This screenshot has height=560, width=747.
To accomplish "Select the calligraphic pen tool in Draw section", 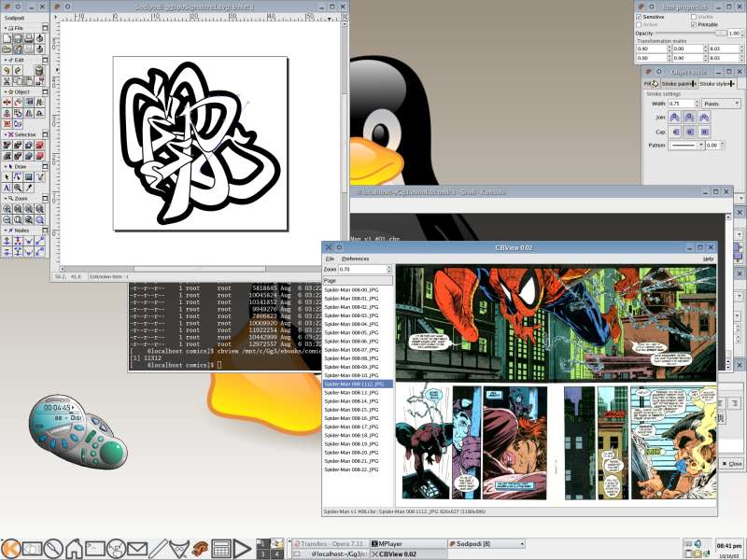I will point(40,176).
